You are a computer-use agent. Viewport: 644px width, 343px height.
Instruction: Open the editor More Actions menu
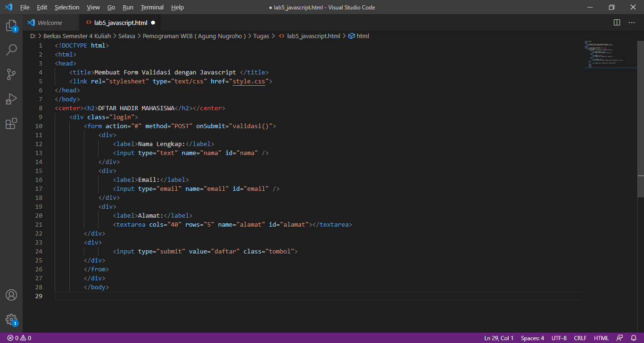click(x=630, y=22)
